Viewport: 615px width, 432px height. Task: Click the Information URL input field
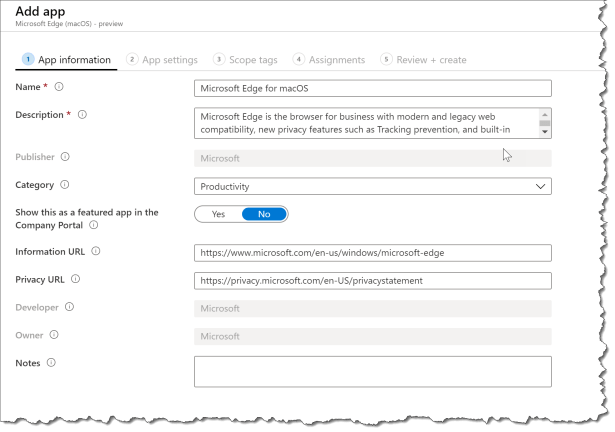tap(373, 253)
